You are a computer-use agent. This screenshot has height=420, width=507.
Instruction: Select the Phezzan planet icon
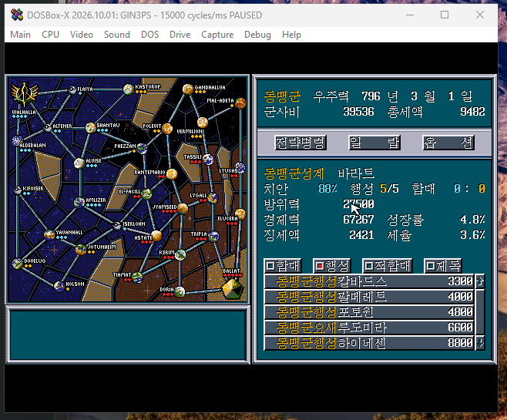(x=142, y=148)
